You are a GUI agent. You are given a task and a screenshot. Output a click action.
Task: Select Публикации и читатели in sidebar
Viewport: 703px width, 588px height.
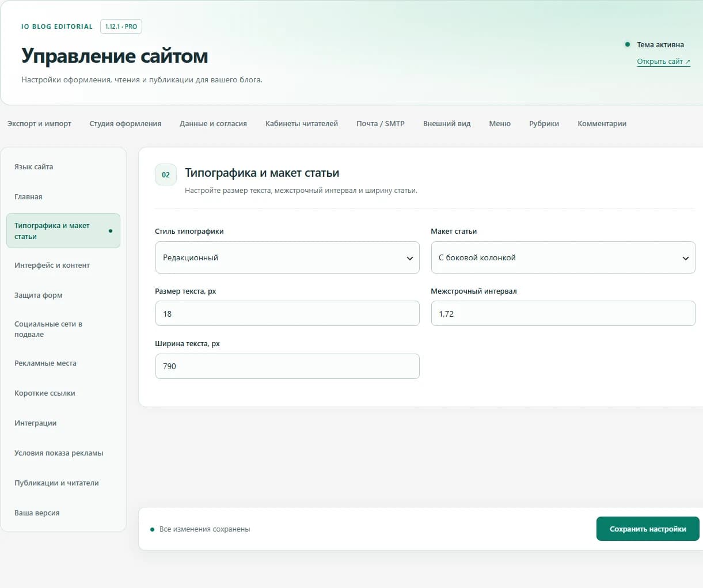point(63,483)
